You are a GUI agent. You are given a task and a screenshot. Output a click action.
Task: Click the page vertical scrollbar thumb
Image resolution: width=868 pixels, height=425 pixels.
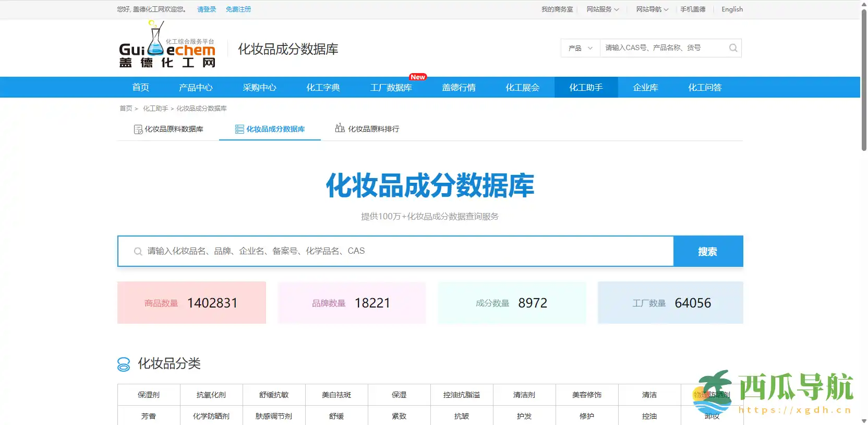tap(864, 78)
